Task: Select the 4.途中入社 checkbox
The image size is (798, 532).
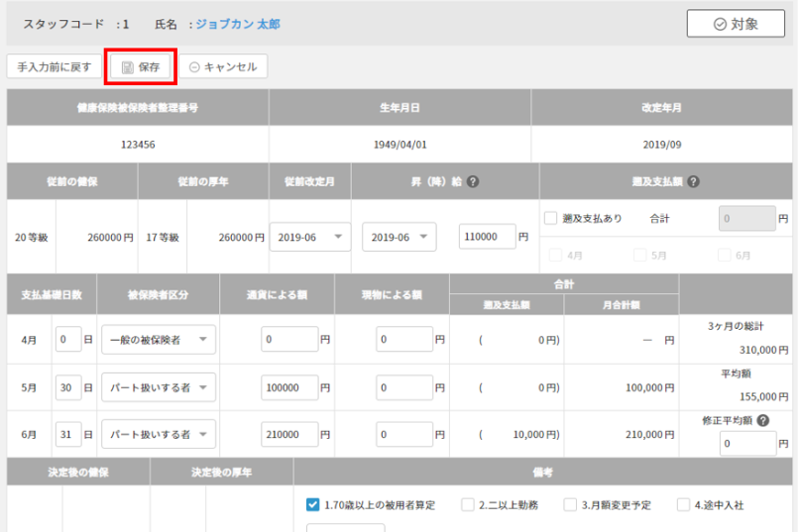Action: click(x=684, y=504)
